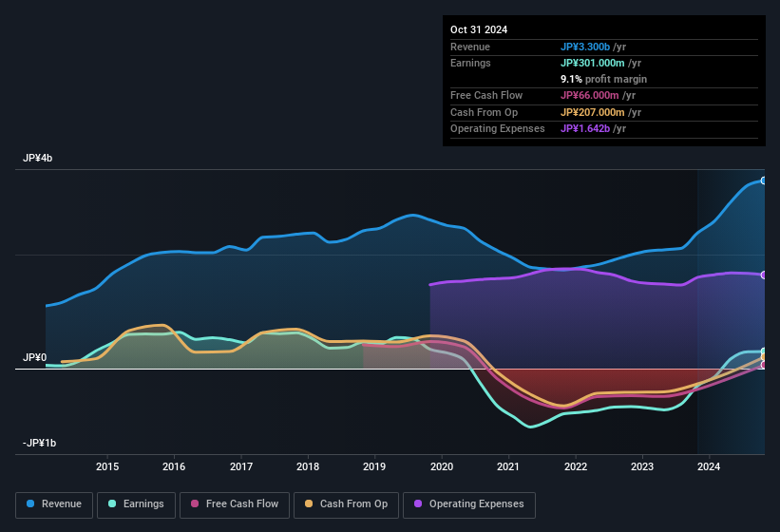780x532 pixels.
Task: Click the JP¥66.000m free cash flow value
Action: (589, 95)
